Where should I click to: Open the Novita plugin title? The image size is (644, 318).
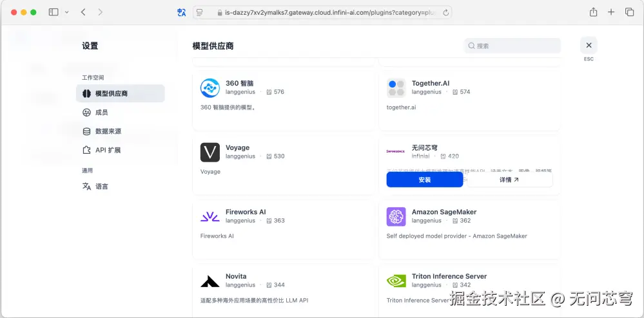point(236,277)
